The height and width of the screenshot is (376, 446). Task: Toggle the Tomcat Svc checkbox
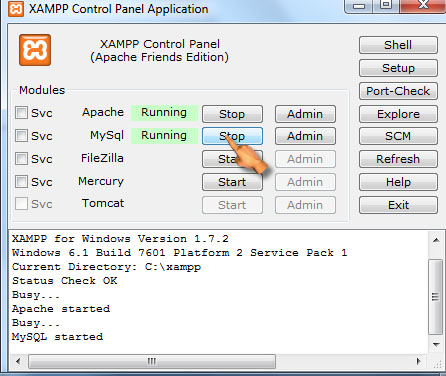21,204
